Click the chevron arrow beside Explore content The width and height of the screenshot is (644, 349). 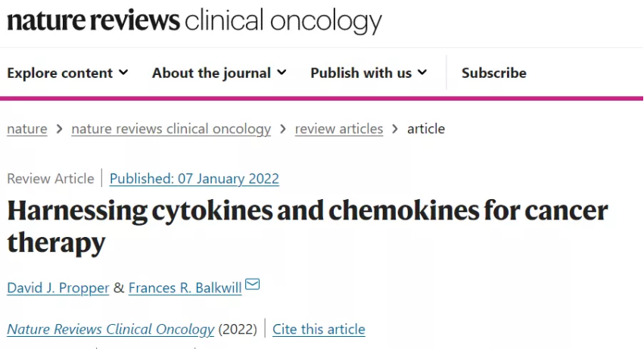point(123,73)
